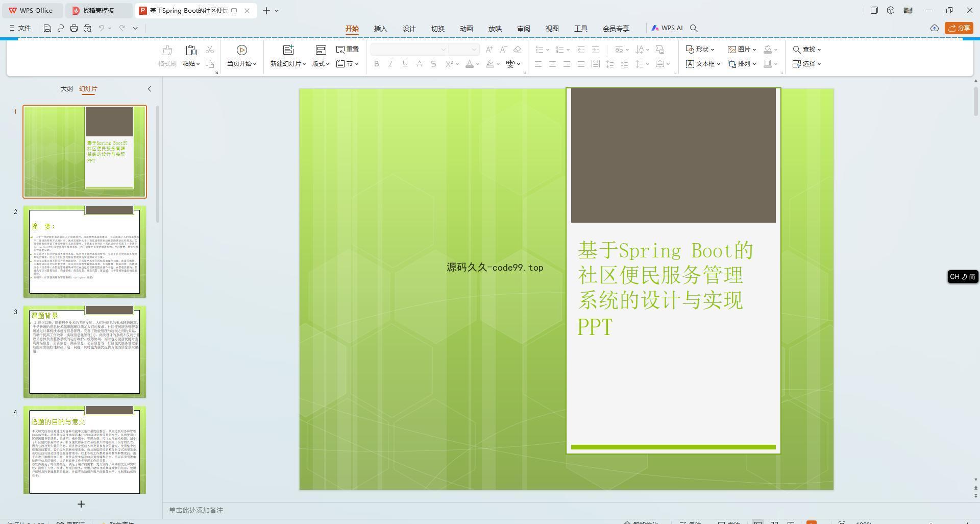The image size is (980, 524).
Task: Toggle italic formatting
Action: [x=391, y=64]
